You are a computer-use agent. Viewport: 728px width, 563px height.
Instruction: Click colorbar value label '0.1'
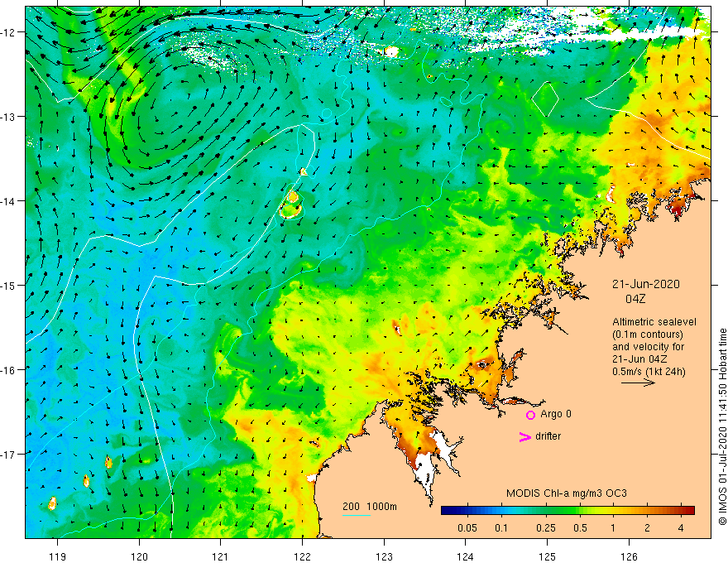click(501, 528)
